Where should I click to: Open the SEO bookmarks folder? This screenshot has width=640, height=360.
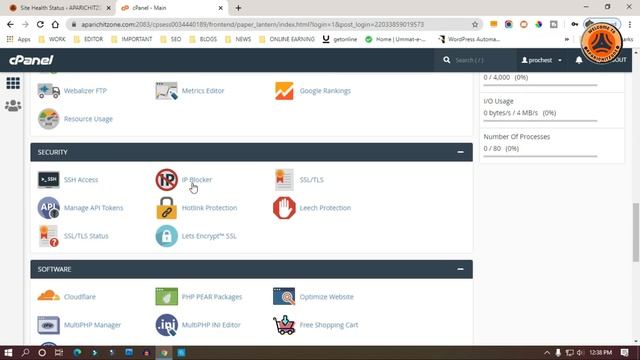tap(171, 39)
